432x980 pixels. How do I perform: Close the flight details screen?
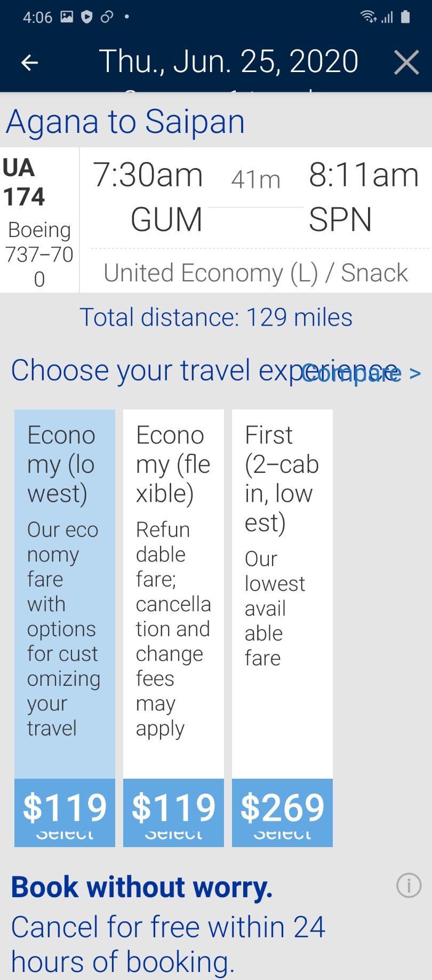point(406,63)
